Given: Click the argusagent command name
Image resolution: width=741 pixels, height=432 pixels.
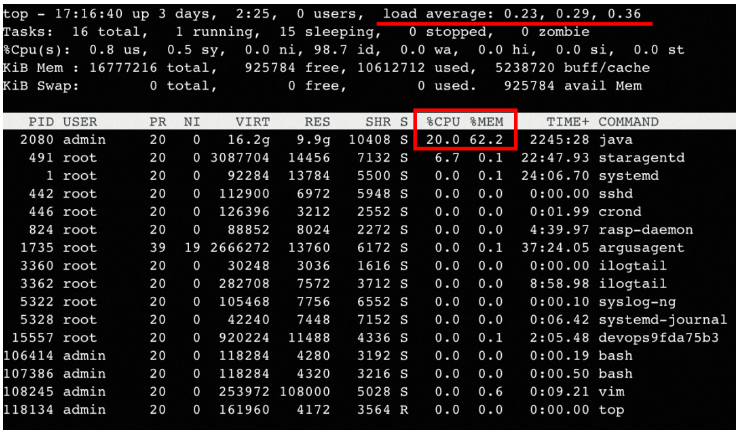Looking at the screenshot, I should click(x=641, y=248).
